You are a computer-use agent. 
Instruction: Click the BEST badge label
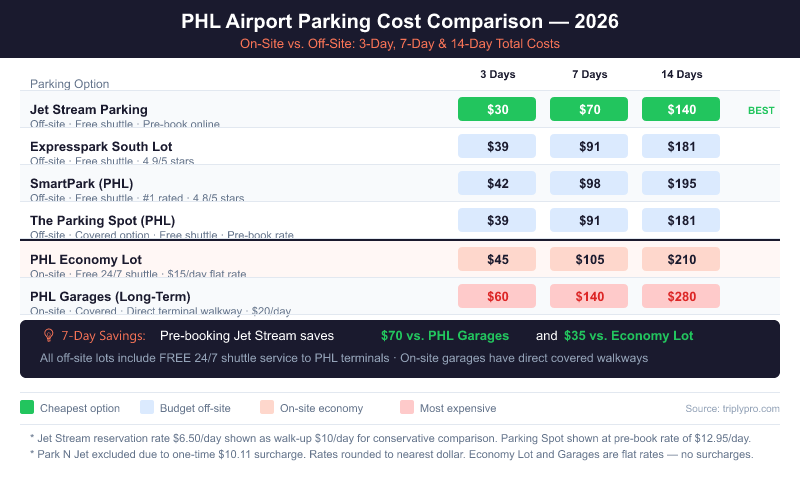[761, 111]
